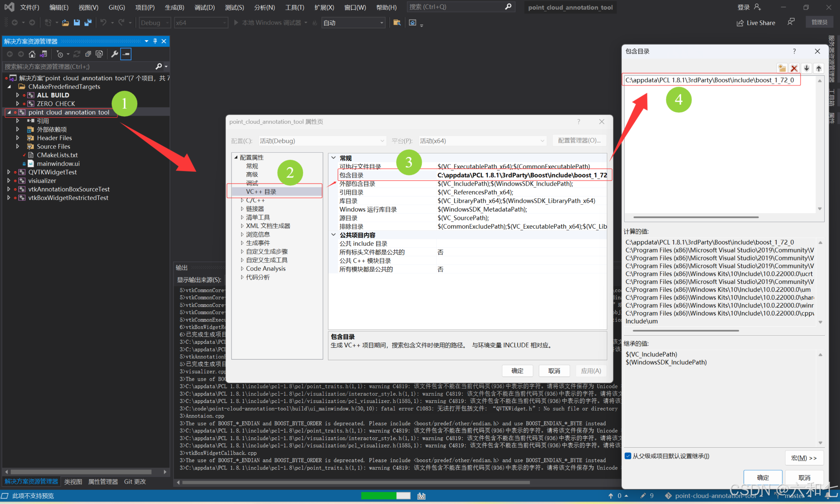
Task: Click 配置管理器(O)... button
Action: pyautogui.click(x=579, y=141)
